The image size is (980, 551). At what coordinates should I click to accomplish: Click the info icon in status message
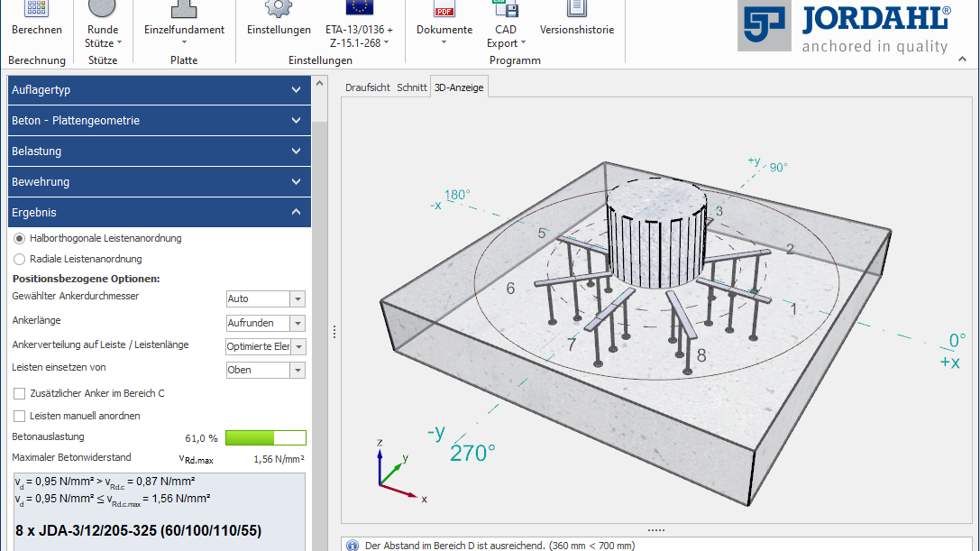coord(353,546)
